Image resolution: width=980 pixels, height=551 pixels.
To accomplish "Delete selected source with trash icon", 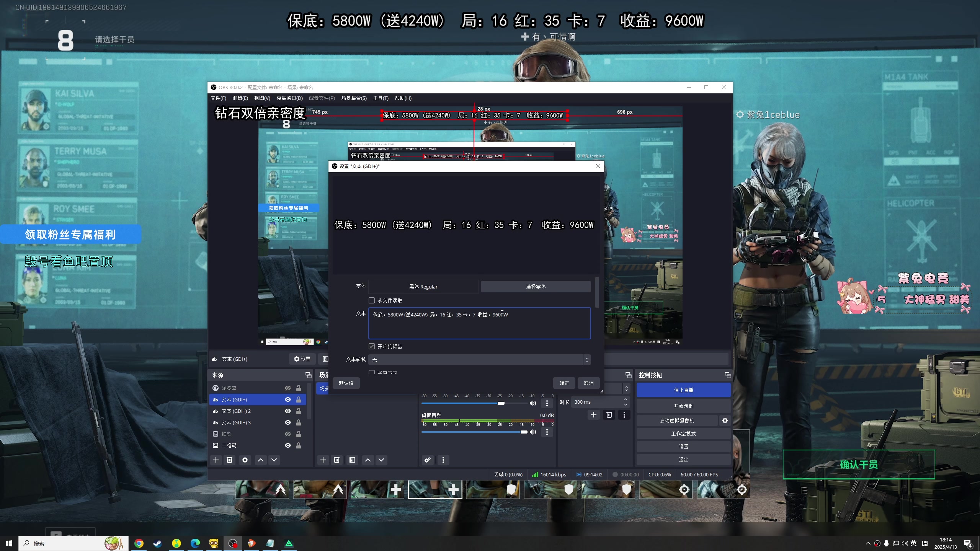I will pyautogui.click(x=230, y=460).
